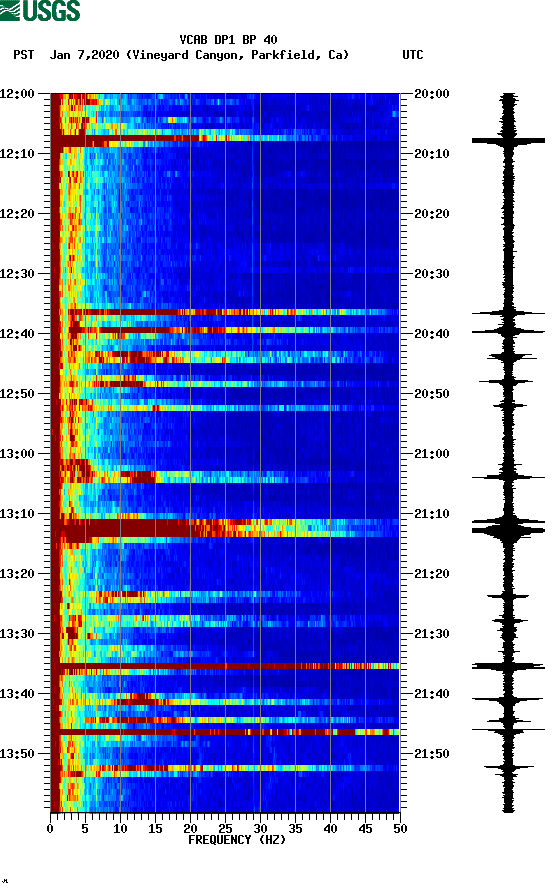Click the event band near 12:07 PST

tap(225, 138)
